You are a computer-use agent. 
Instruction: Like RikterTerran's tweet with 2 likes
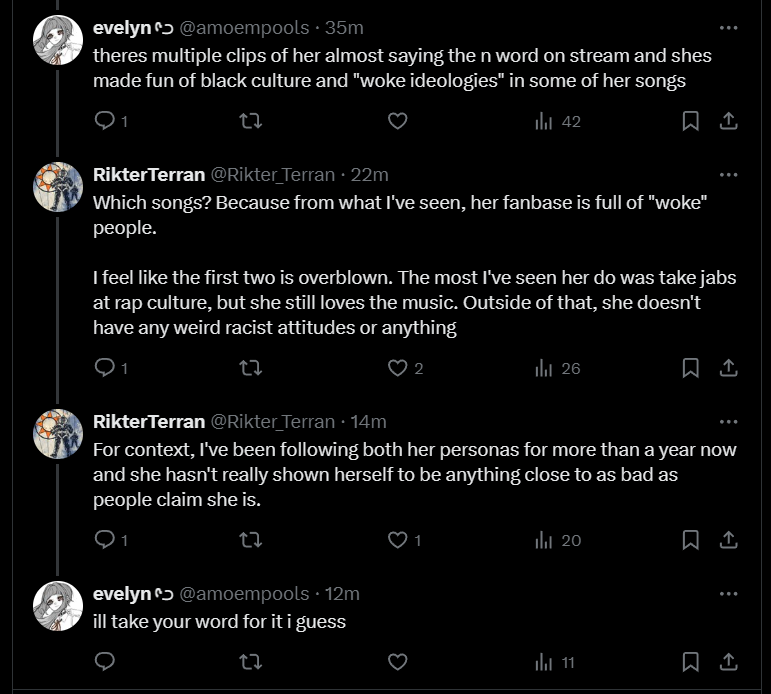click(398, 368)
